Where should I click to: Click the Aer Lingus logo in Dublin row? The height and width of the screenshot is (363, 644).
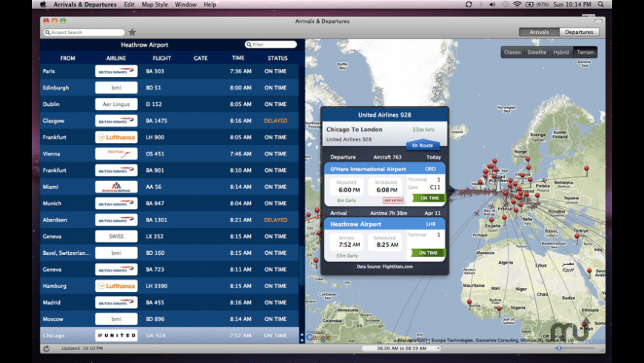(x=116, y=104)
